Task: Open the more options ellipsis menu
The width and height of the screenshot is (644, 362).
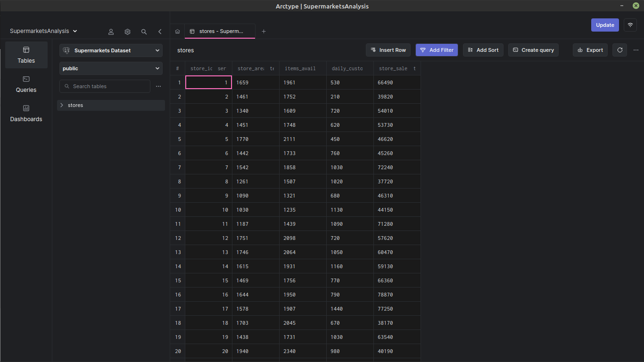Action: (x=636, y=50)
